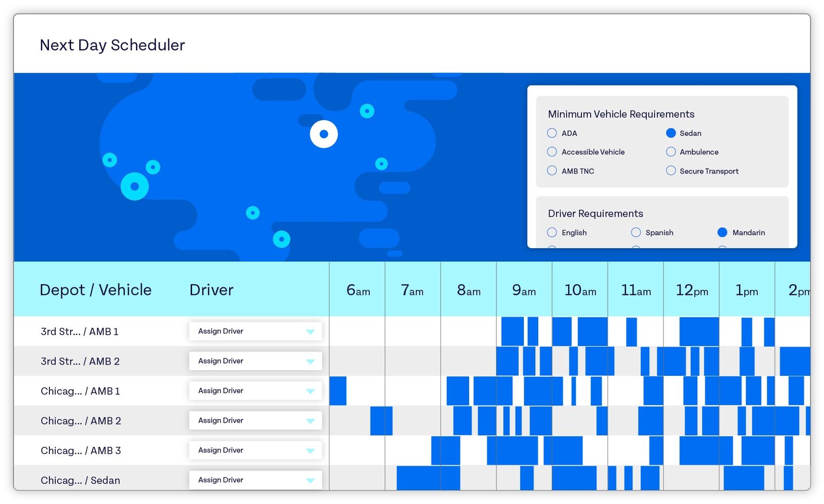Select the large white map marker
Viewport: 824px width, 504px height.
[x=323, y=134]
